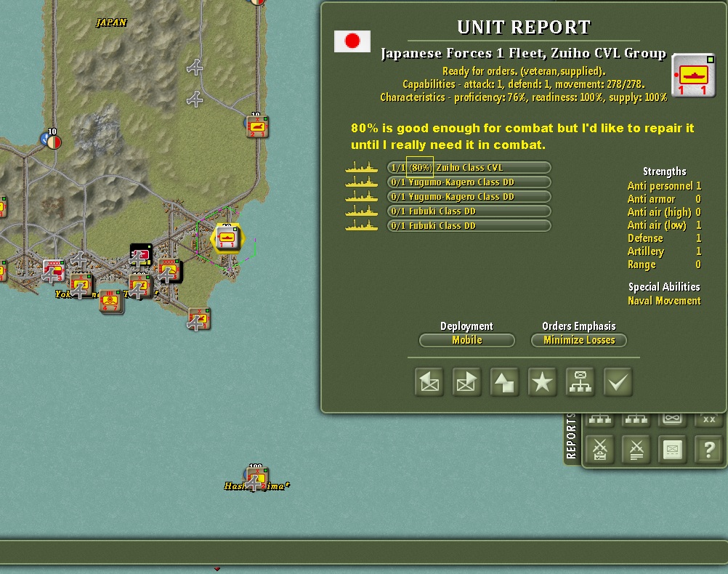This screenshot has height=574, width=728.
Task: Click the lower airfield symbol below the first
Action: (195, 99)
